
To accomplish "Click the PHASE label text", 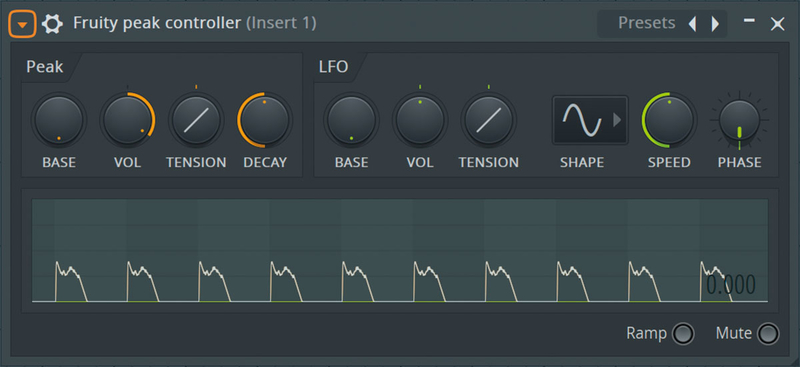I will [739, 162].
